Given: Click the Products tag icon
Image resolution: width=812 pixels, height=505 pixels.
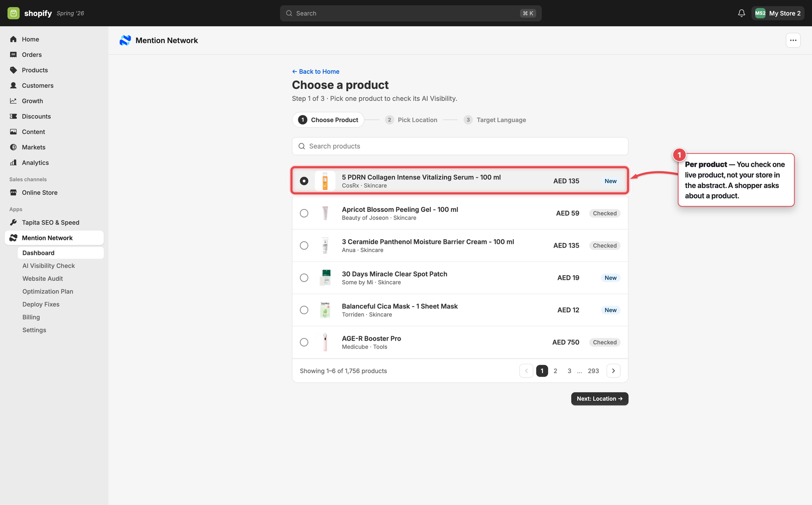Looking at the screenshot, I should coord(13,70).
